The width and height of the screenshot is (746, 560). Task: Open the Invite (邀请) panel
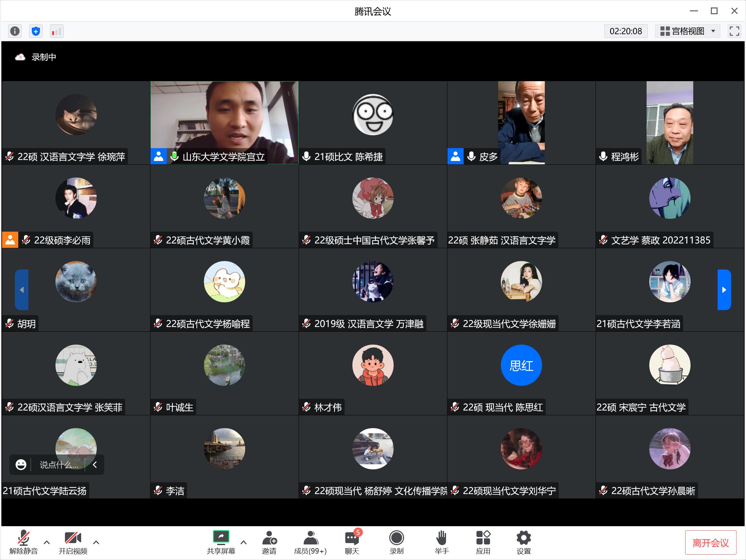tap(269, 542)
